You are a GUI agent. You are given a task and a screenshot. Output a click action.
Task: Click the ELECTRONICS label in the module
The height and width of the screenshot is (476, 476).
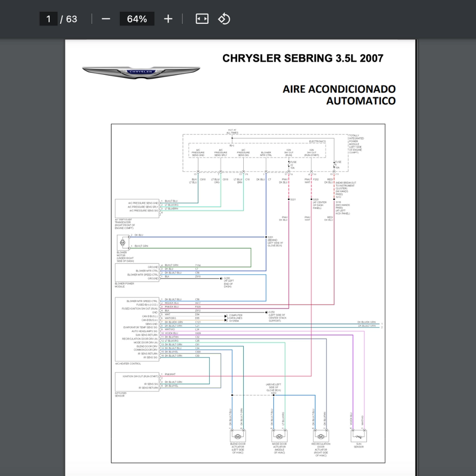tap(317, 141)
